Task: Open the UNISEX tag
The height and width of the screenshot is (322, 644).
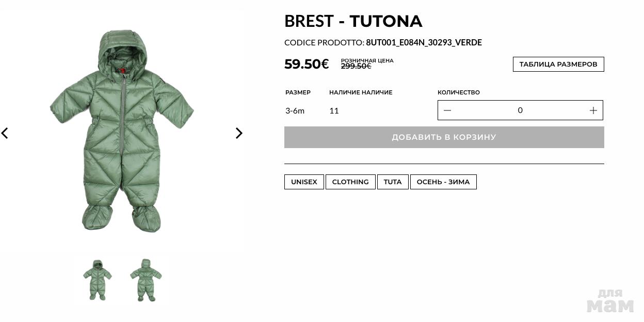Action: (x=304, y=182)
